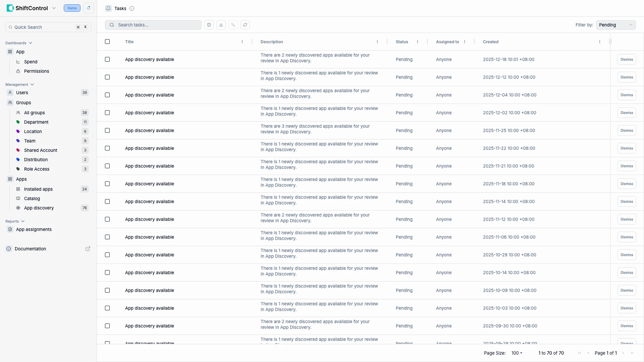
Task: Open the Filter by Pending dropdown
Action: (x=615, y=25)
